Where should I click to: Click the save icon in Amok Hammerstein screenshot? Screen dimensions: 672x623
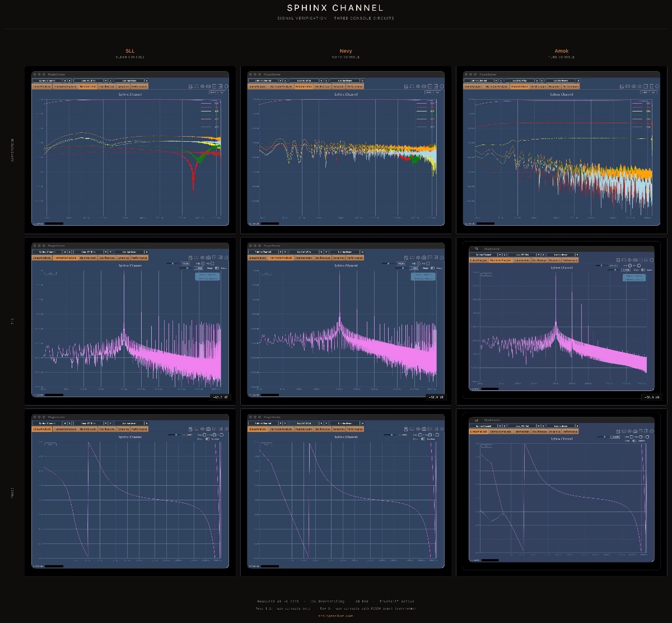(622, 87)
